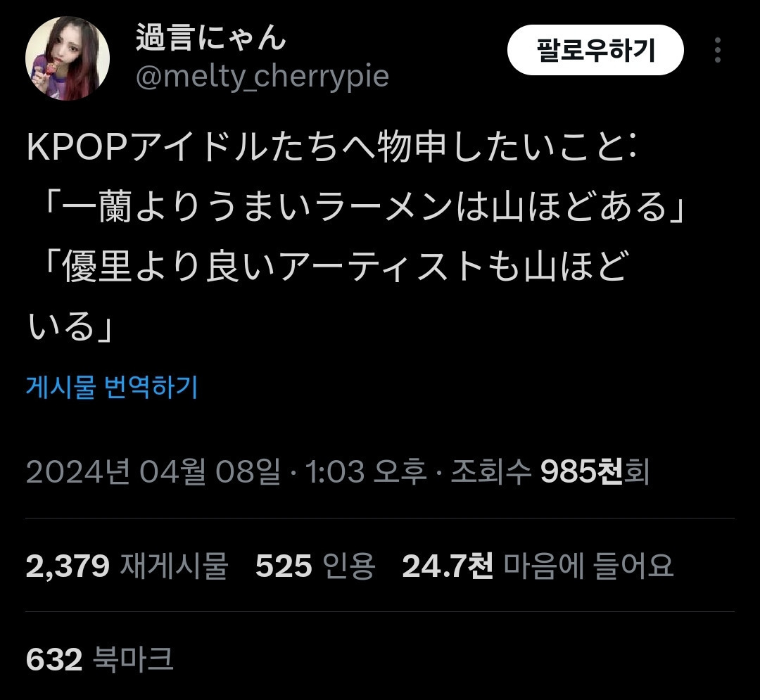Open the 過言にゃん profile avatar picture
Viewport: 760px width, 700px height.
tap(68, 58)
